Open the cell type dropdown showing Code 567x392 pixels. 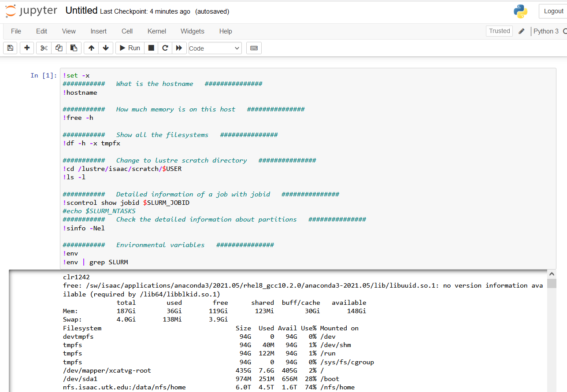[215, 48]
